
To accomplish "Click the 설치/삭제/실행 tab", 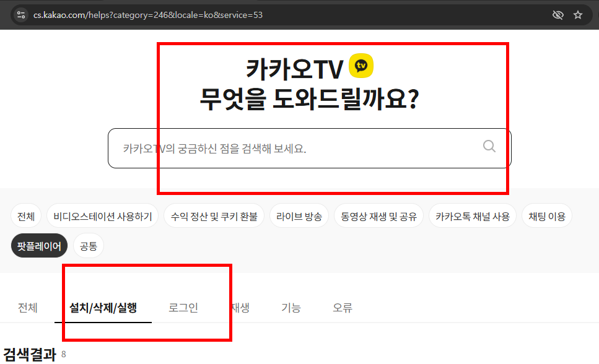I will (103, 307).
